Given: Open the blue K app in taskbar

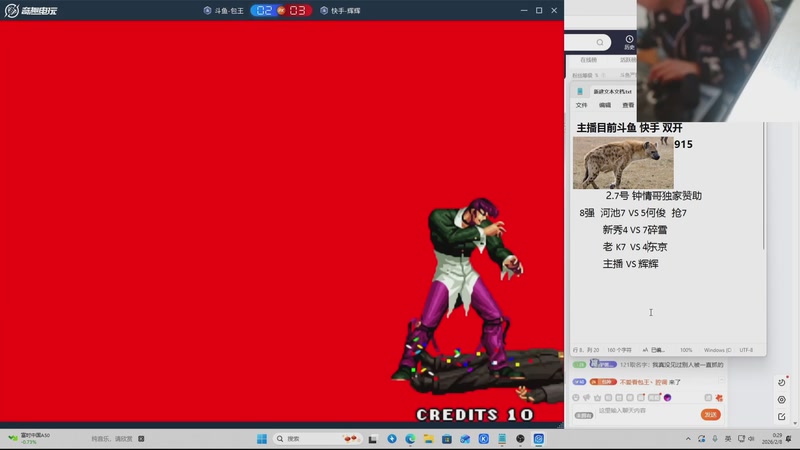Looking at the screenshot, I should (x=484, y=439).
